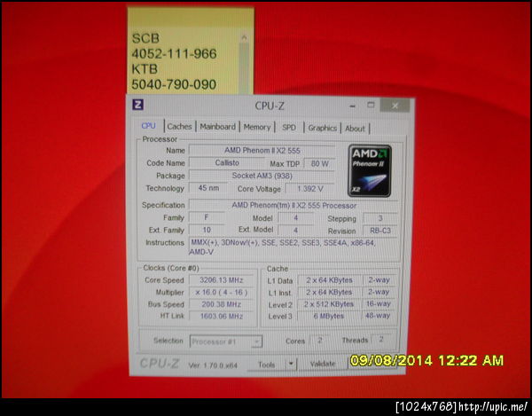532x416 pixels.
Task: Click the Level 3 size 6 MBytes
Action: (329, 316)
